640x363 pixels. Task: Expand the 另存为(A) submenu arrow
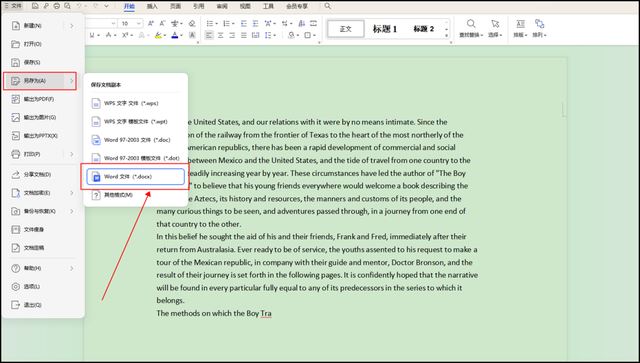[71, 81]
